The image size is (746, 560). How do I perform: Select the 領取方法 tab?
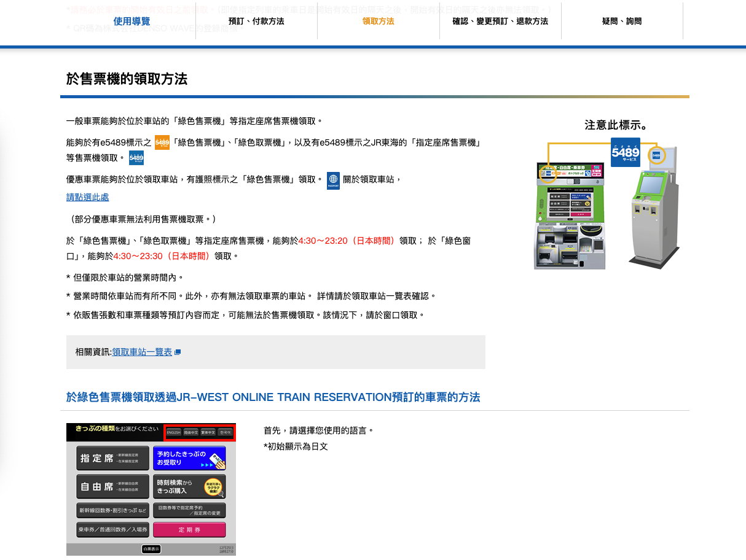[378, 21]
